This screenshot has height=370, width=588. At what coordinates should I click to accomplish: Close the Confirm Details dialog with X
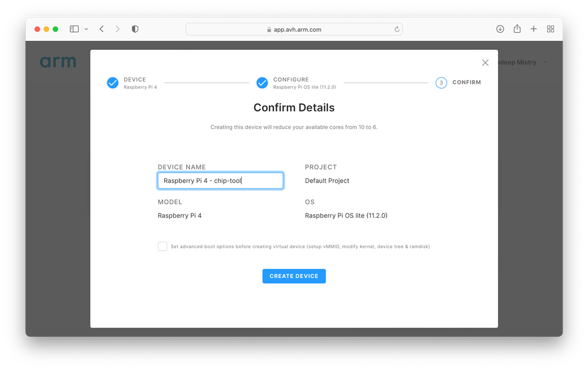click(x=485, y=63)
